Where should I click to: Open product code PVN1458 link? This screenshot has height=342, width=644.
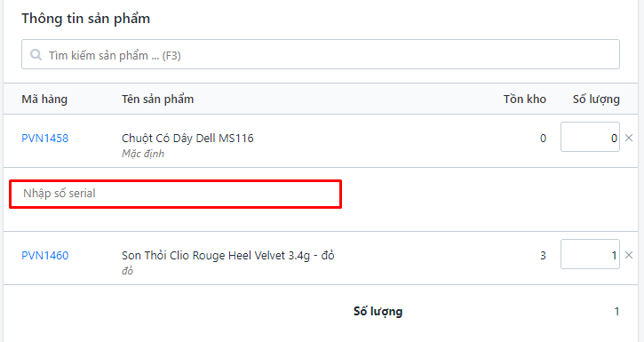(44, 139)
